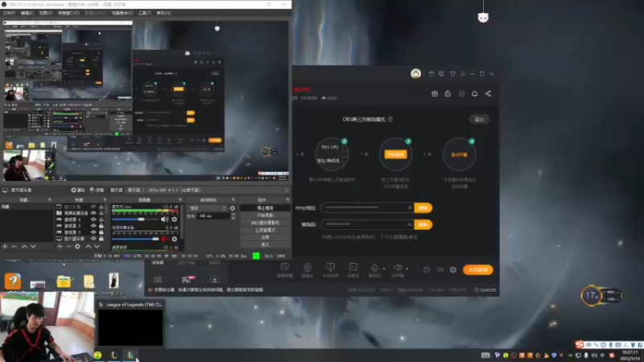Viewport: 644px width, 362px height.
Task: Open transition properties gear icon
Action: (233, 208)
